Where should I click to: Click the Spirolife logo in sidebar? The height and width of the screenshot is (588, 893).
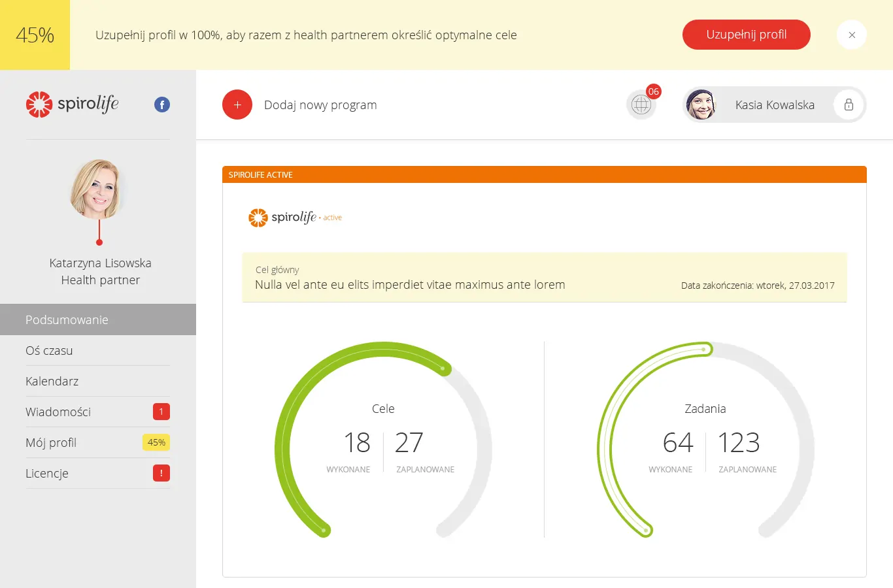tap(73, 105)
